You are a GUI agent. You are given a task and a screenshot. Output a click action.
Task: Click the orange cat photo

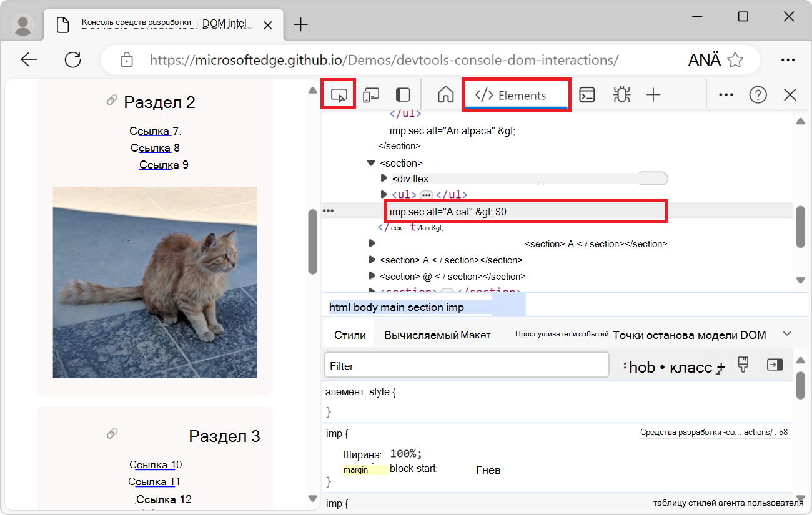coord(155,282)
